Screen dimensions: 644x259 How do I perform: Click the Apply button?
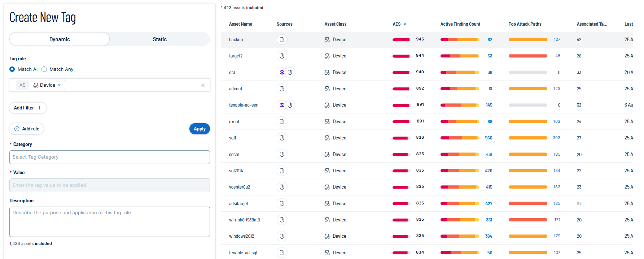click(200, 129)
